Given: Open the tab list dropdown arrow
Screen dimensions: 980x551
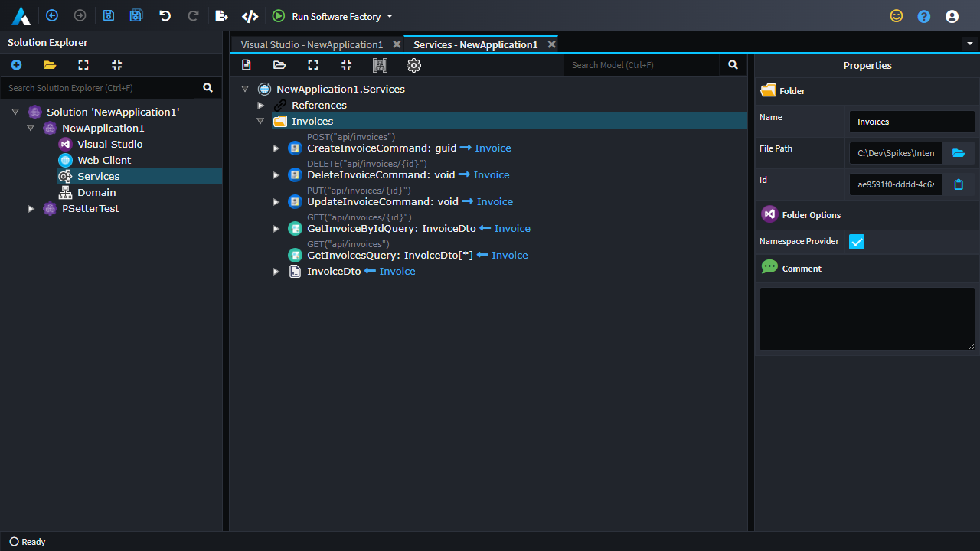Looking at the screenshot, I should pyautogui.click(x=970, y=44).
